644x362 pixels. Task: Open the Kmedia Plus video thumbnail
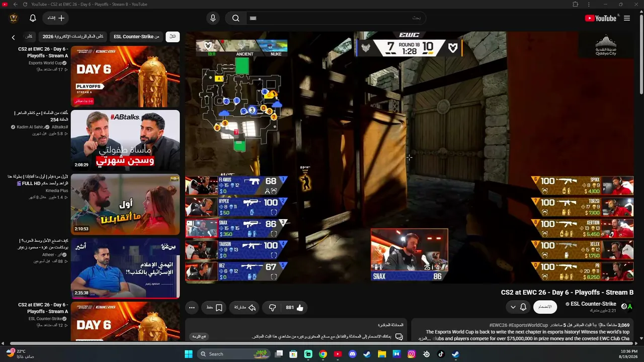click(x=125, y=204)
